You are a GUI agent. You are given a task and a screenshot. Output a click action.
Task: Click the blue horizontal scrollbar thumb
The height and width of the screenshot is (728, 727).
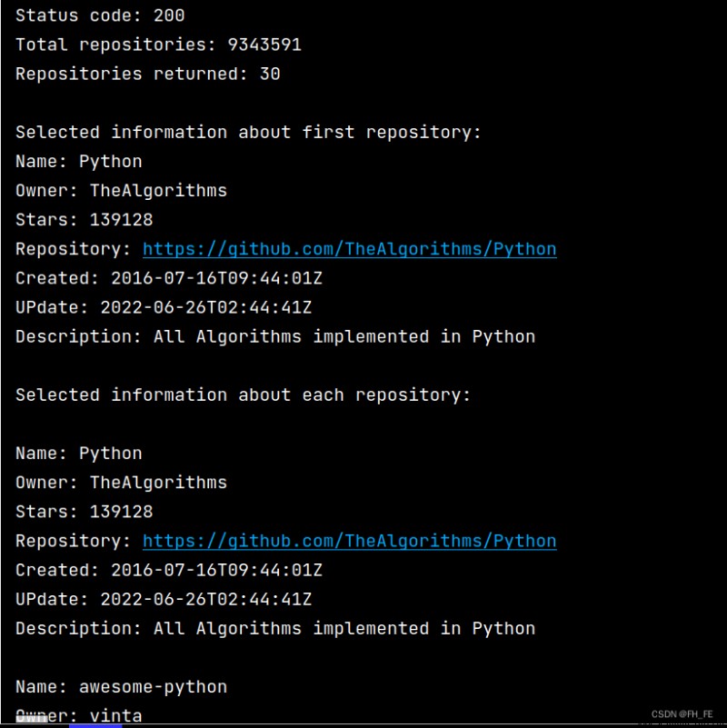95,725
